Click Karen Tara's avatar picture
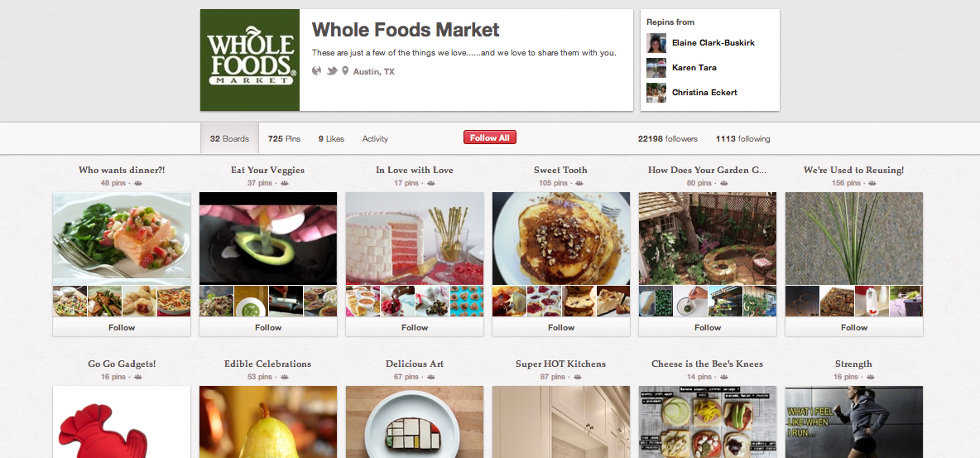Image resolution: width=980 pixels, height=458 pixels. tap(656, 68)
